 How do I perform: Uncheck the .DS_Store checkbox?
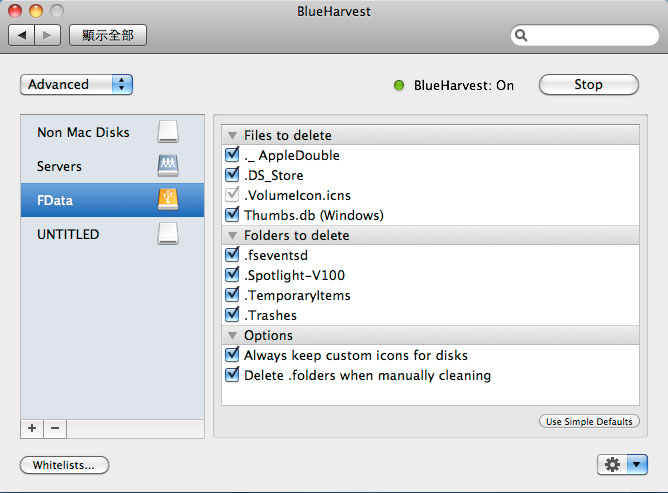point(232,174)
